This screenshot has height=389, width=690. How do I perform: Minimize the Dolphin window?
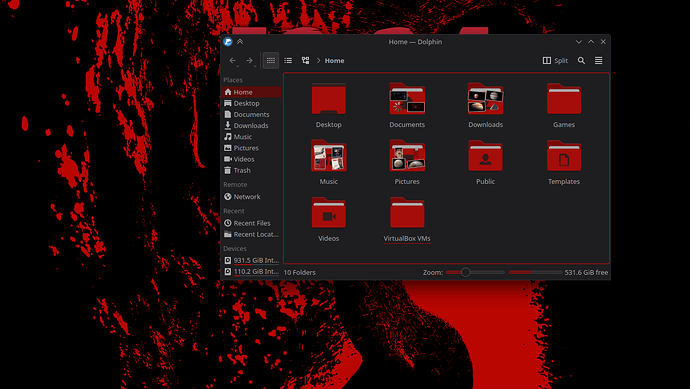point(579,42)
